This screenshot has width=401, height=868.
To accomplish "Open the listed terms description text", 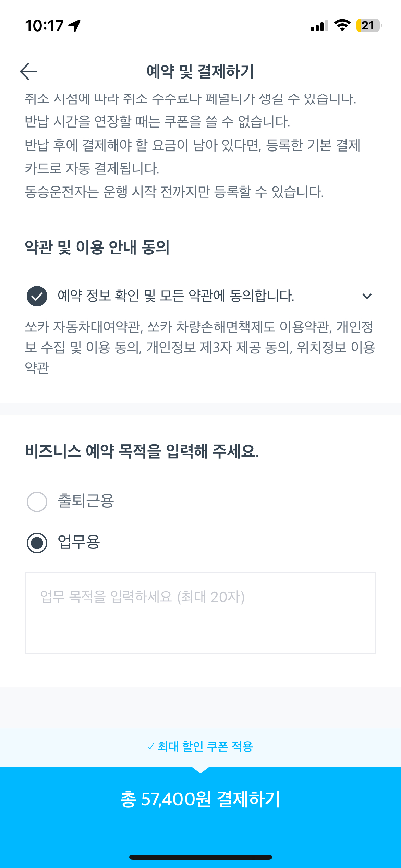I will click(x=200, y=347).
